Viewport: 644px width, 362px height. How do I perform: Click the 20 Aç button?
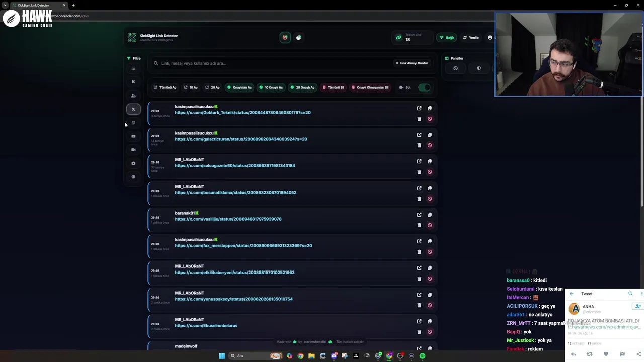pos(212,87)
